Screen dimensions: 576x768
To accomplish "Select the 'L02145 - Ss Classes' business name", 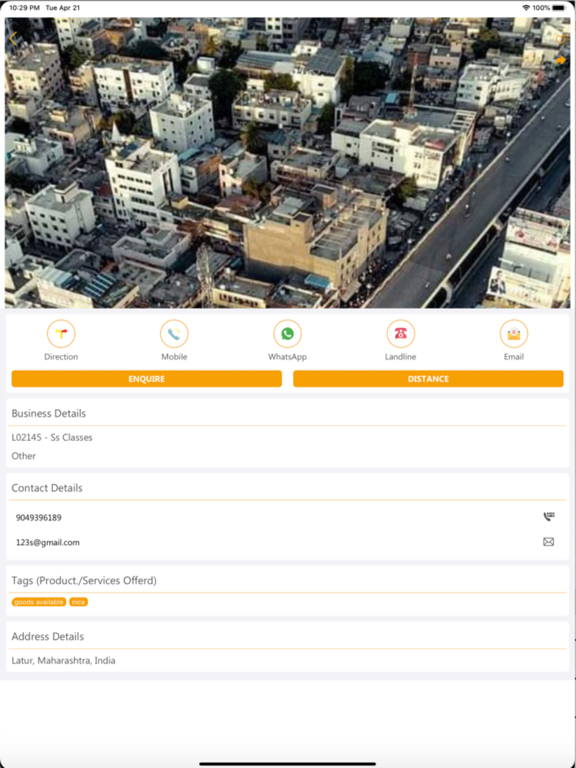I will [x=52, y=437].
